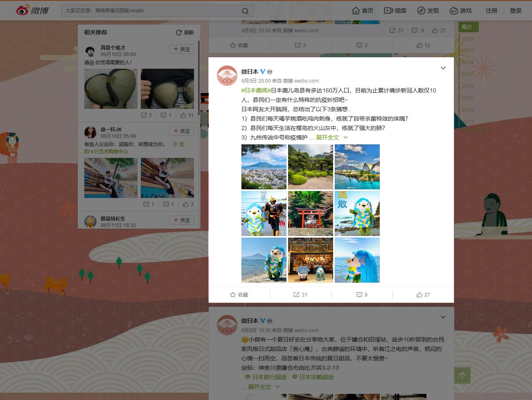The height and width of the screenshot is (400, 532).
Task: Open 视频 video in top navigation
Action: [x=395, y=11]
